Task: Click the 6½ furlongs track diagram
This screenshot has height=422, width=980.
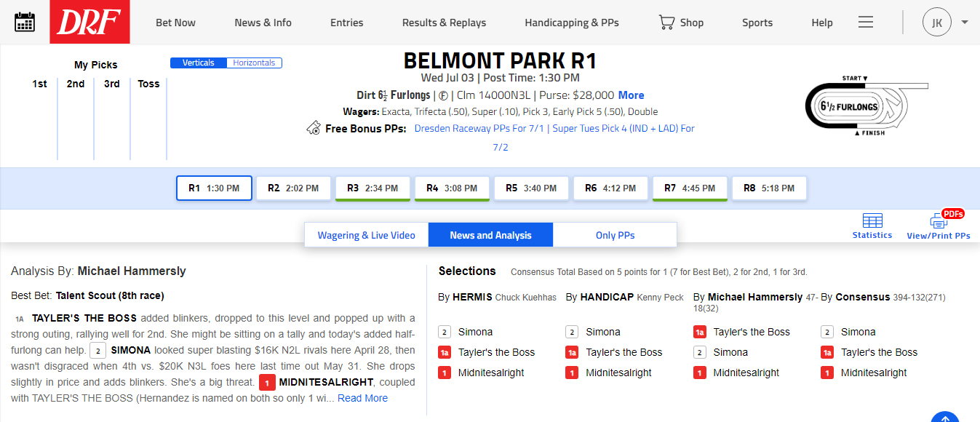Action: pyautogui.click(x=856, y=106)
